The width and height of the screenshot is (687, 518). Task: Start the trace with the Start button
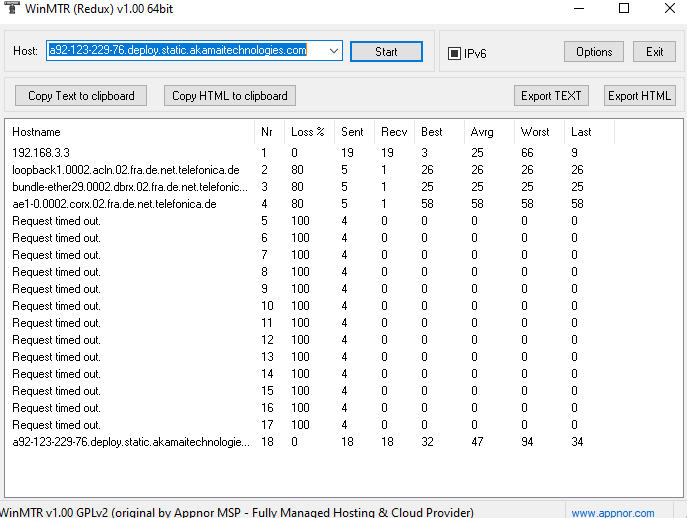pyautogui.click(x=386, y=52)
